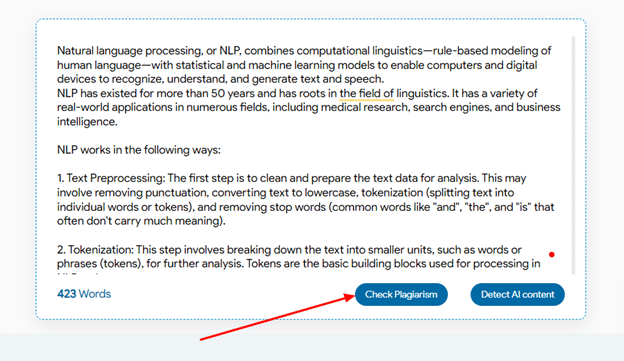Click the text area vertical scrollbar

573,155
